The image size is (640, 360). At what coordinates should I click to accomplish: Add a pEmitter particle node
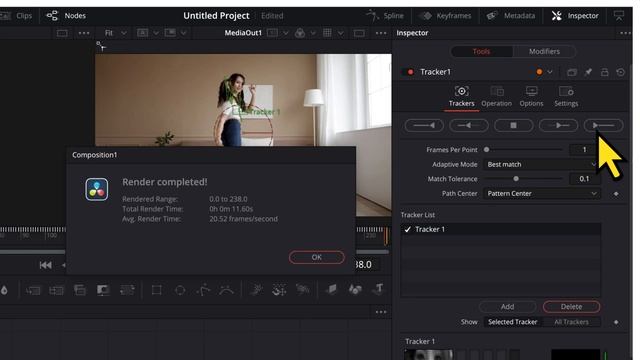pos(256,290)
